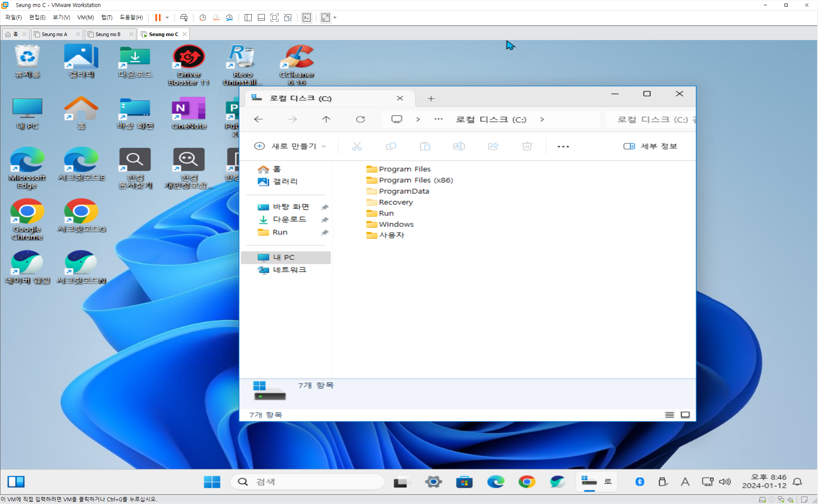818x504 pixels.
Task: Toggle the VMware console view button
Action: tap(307, 18)
